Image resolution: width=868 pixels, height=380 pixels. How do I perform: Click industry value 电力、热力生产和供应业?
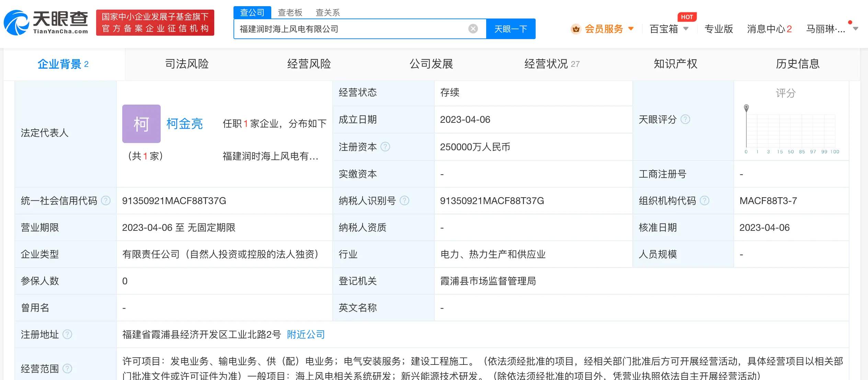tap(493, 254)
